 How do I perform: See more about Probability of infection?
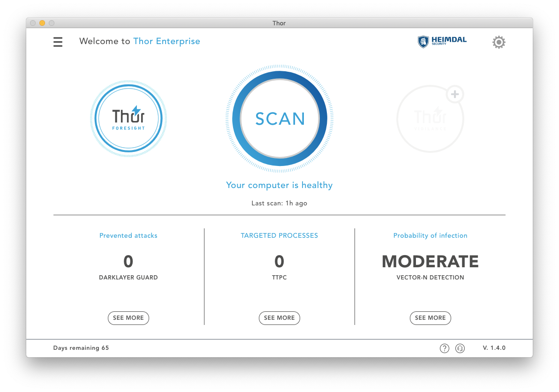pyautogui.click(x=431, y=318)
